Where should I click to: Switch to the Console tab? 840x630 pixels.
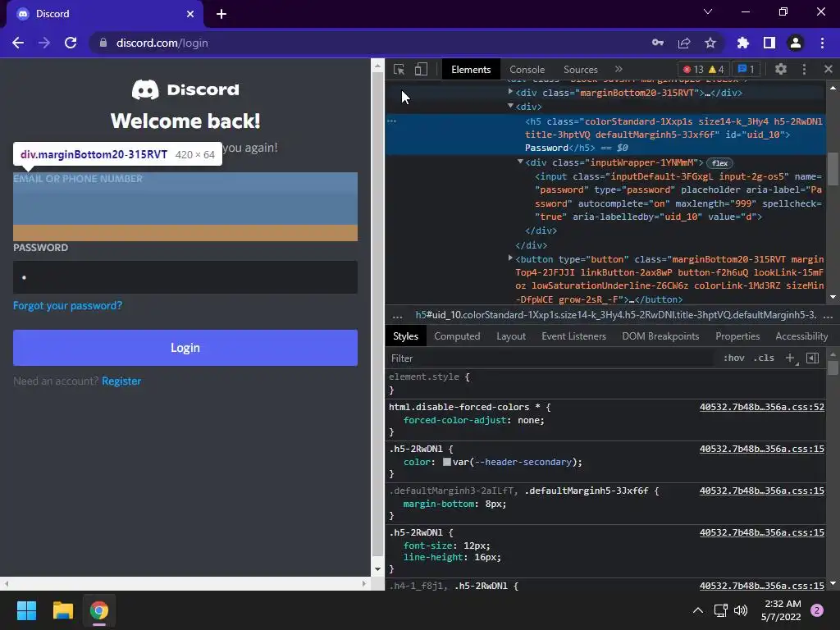(527, 70)
